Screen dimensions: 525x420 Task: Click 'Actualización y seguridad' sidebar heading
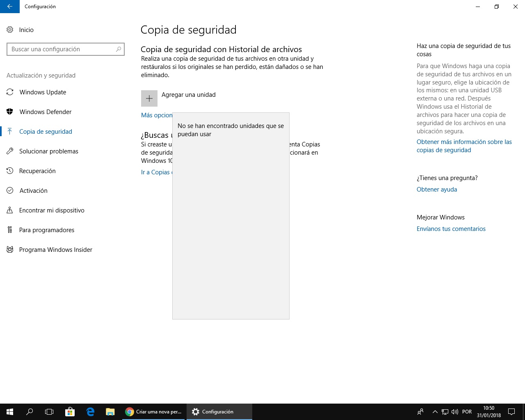coord(41,75)
